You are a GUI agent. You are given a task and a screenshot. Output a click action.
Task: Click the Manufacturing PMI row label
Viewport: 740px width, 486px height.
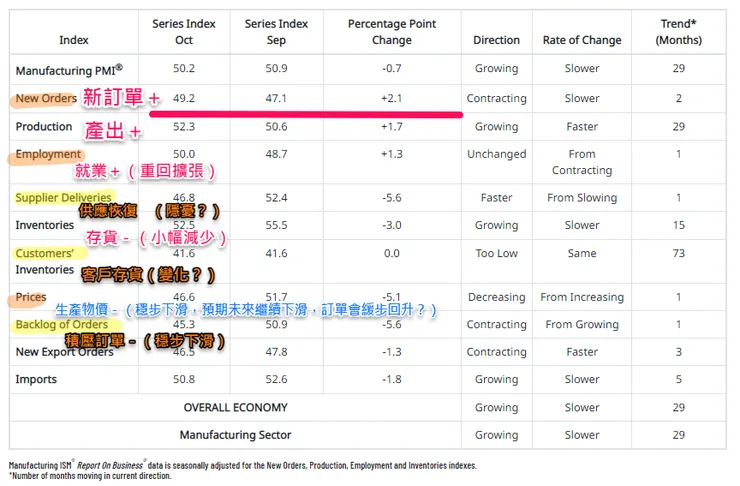[69, 69]
